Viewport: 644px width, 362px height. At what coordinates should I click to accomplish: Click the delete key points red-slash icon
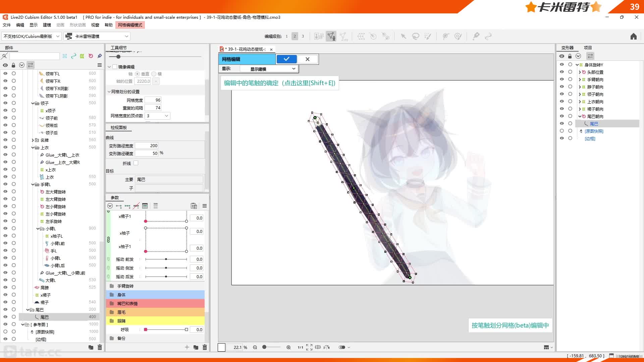136,206
